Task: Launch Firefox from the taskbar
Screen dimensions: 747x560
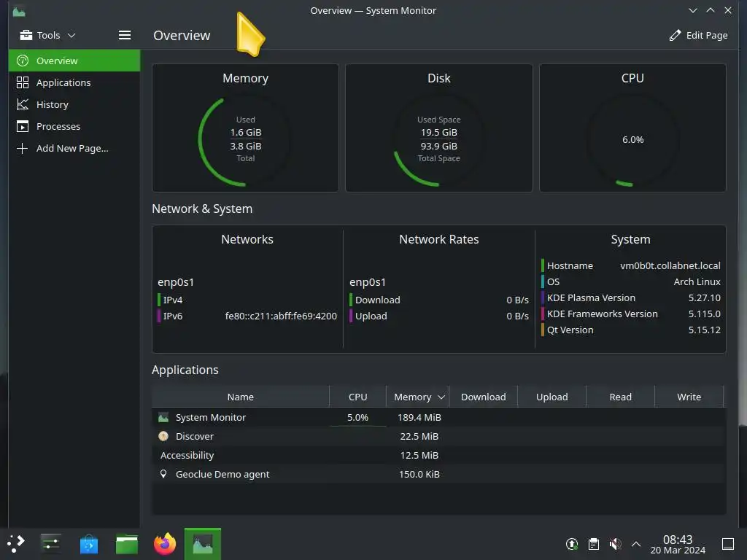Action: (x=165, y=543)
